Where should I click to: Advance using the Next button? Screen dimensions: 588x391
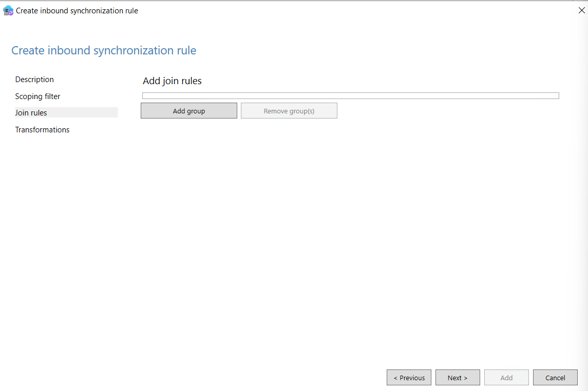tap(458, 377)
